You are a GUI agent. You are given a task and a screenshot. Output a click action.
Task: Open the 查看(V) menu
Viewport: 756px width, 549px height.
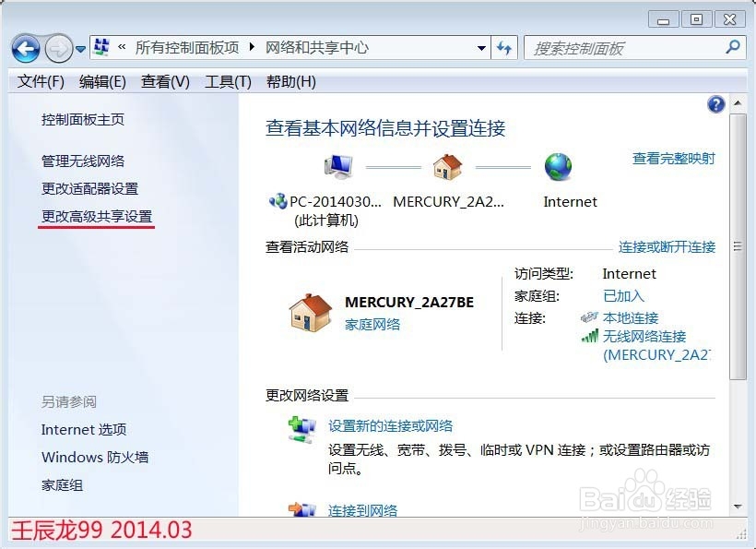165,81
